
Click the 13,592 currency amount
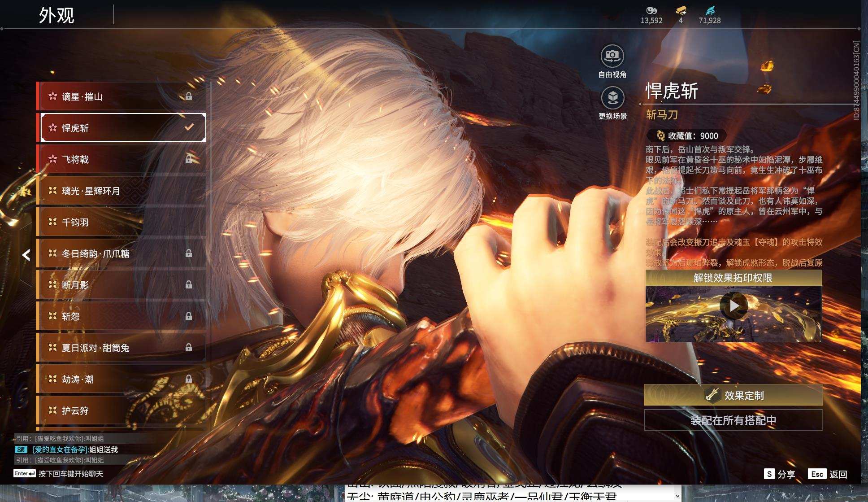tap(651, 21)
